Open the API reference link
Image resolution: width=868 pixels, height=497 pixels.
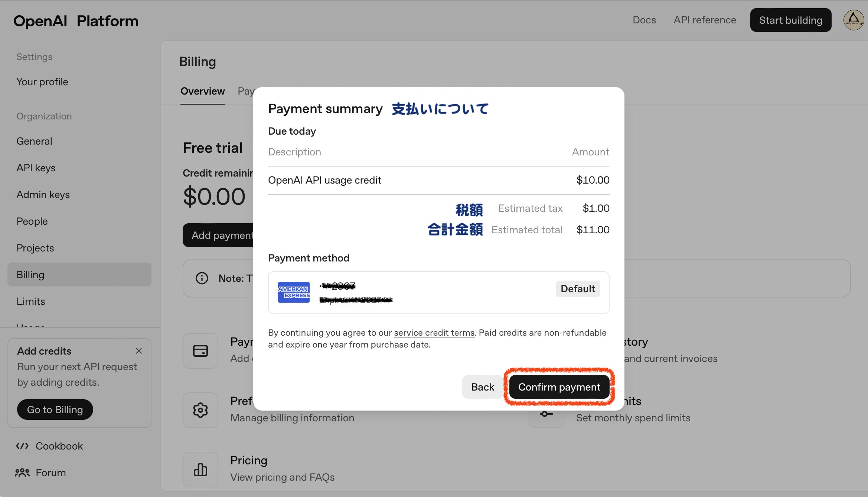[705, 20]
